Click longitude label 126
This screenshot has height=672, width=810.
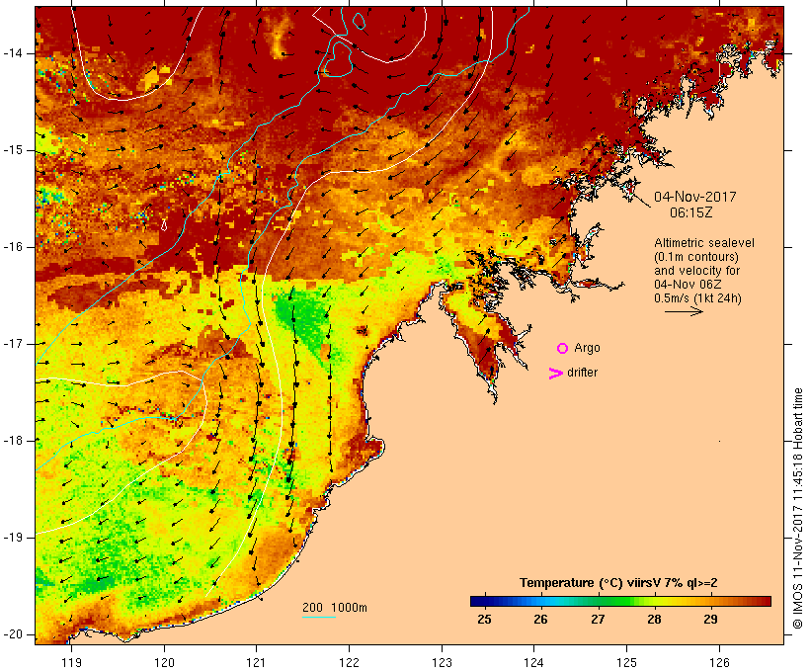coord(719,662)
